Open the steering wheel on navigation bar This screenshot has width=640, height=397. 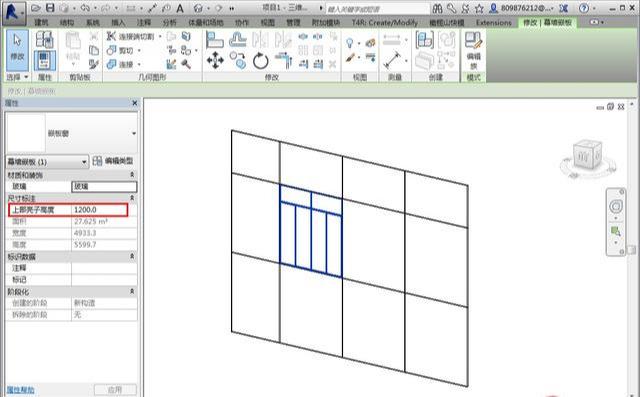[616, 206]
